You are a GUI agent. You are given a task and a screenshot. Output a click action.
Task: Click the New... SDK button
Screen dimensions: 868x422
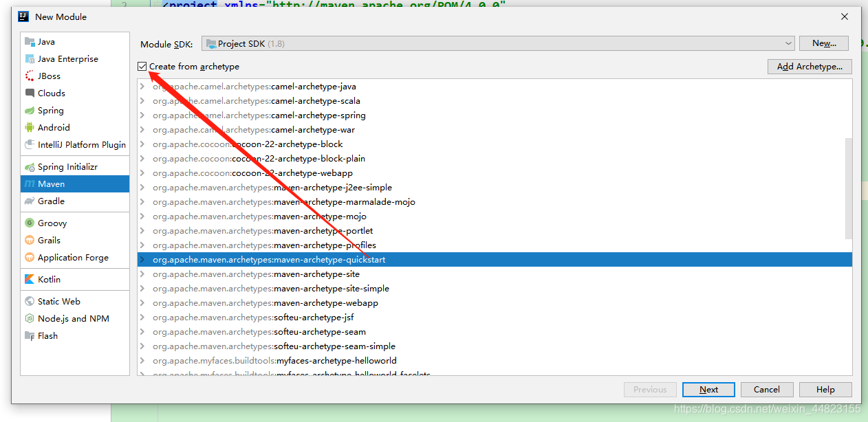pyautogui.click(x=824, y=43)
